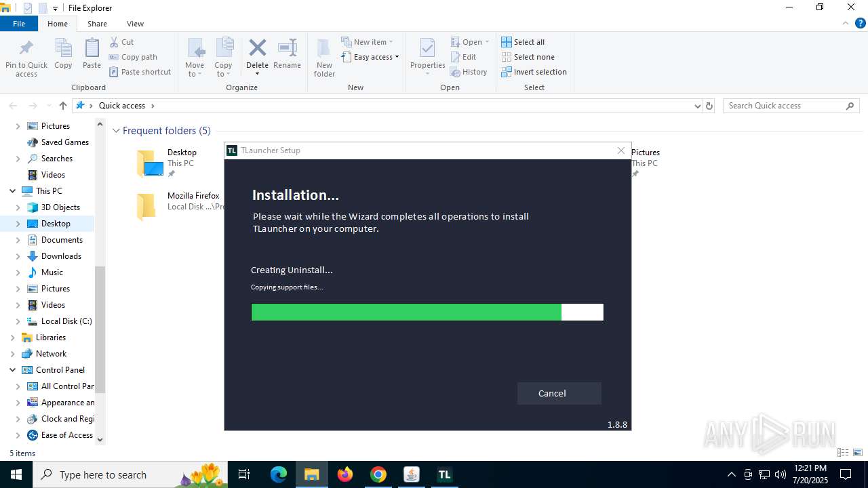Switch to the View ribbon tab
This screenshot has height=488, width=868.
click(135, 24)
